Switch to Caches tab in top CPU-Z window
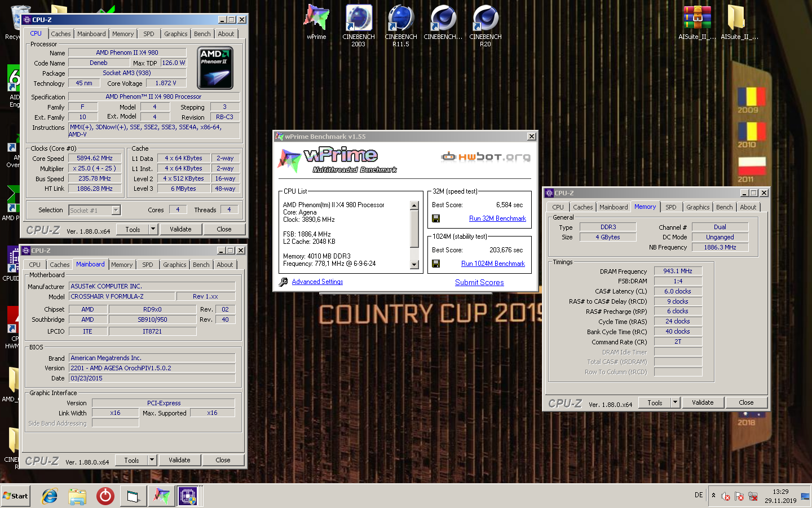This screenshot has width=812, height=508. click(x=61, y=34)
